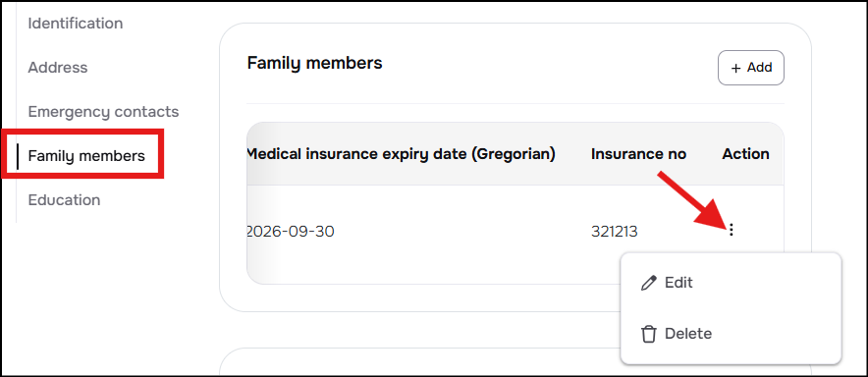Click the plus icon in the Add button
Screen dimensions: 868x377
735,68
